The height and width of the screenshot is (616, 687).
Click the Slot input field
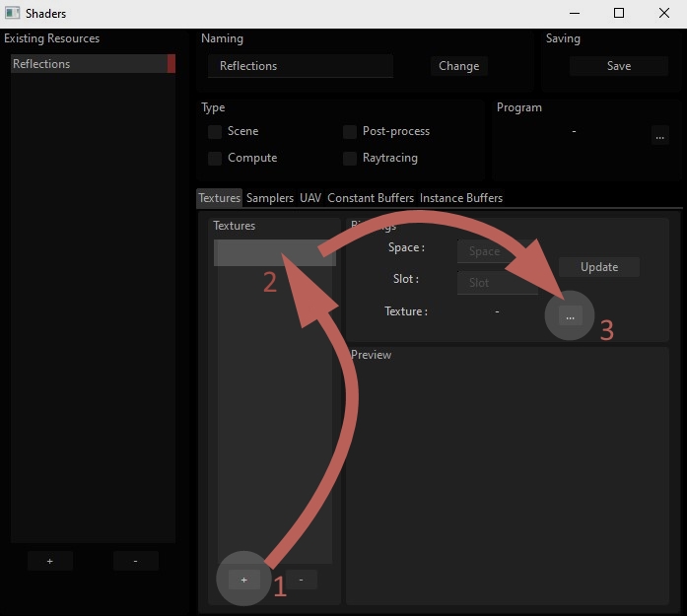(498, 283)
